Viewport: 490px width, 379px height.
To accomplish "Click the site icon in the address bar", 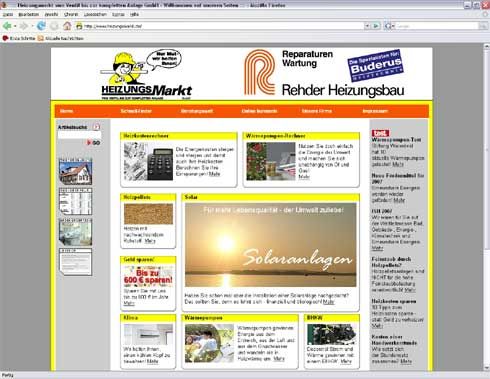I will click(79, 26).
